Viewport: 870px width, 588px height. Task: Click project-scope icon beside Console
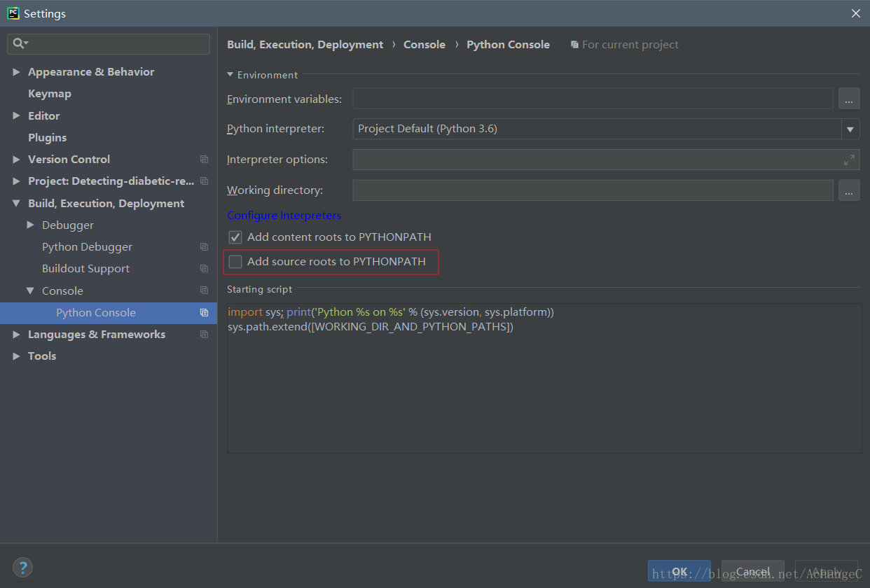[x=204, y=290]
